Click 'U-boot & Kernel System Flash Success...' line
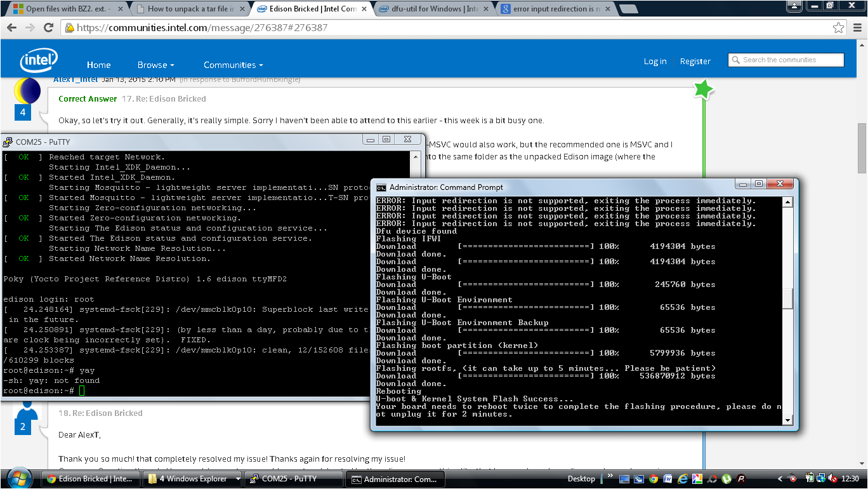This screenshot has width=868, height=489. pyautogui.click(x=475, y=399)
